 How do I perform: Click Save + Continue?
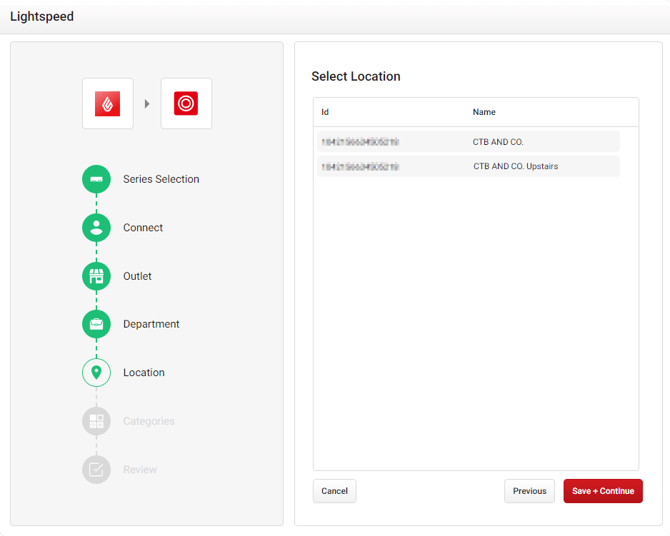click(603, 491)
